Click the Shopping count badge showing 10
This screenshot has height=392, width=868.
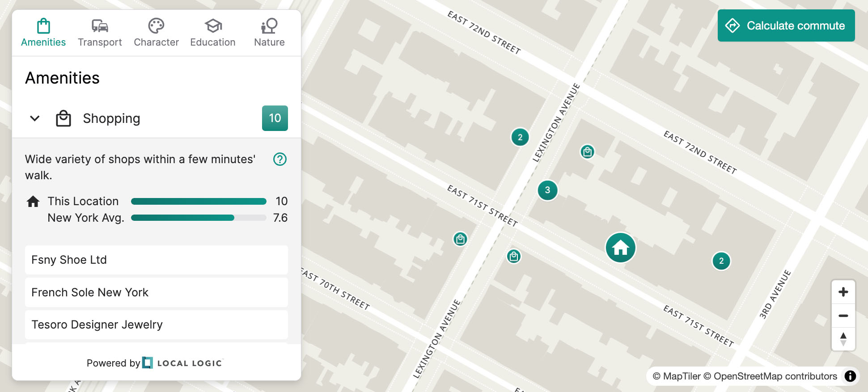(x=275, y=118)
